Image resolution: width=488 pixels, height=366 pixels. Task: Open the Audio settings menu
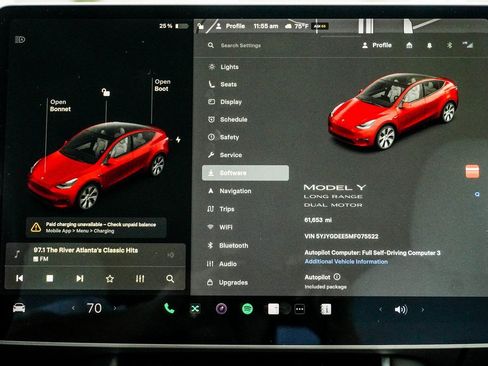click(222, 264)
